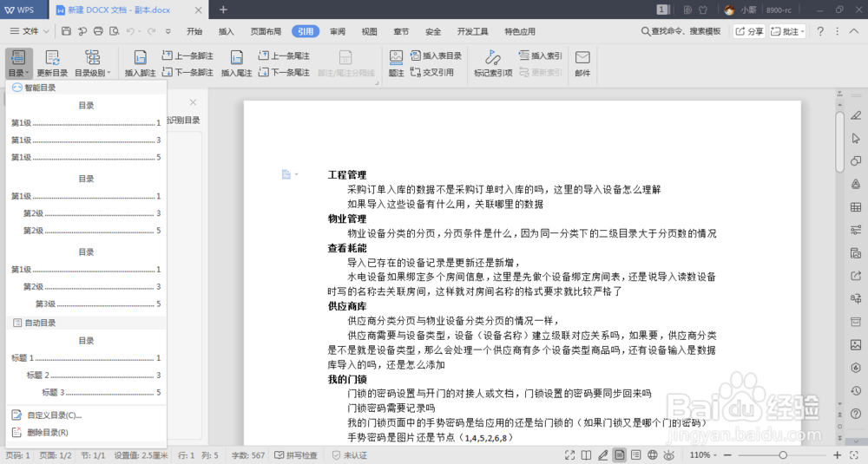Screen dimensions: 868x464
Task: Select the single-level 第1级 TOC style
Action: 86,132
